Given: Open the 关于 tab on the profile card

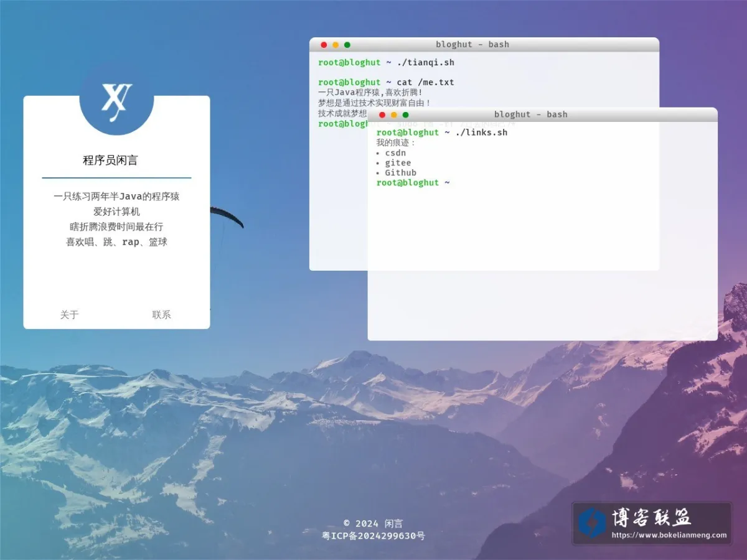Looking at the screenshot, I should click(x=70, y=315).
